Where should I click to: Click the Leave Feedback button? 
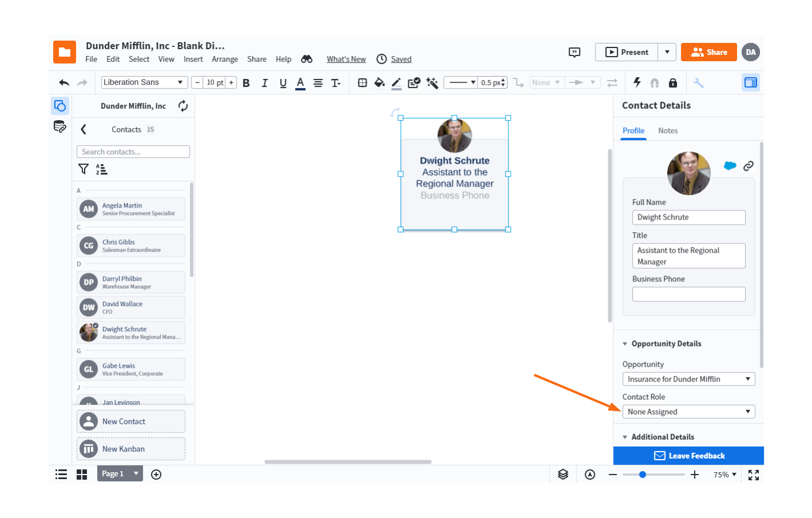point(688,456)
